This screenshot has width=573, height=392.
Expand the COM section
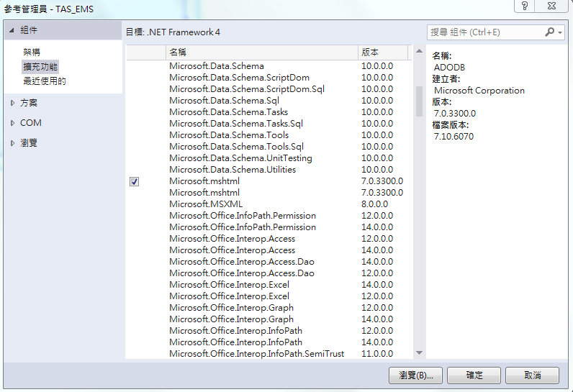pyautogui.click(x=12, y=123)
